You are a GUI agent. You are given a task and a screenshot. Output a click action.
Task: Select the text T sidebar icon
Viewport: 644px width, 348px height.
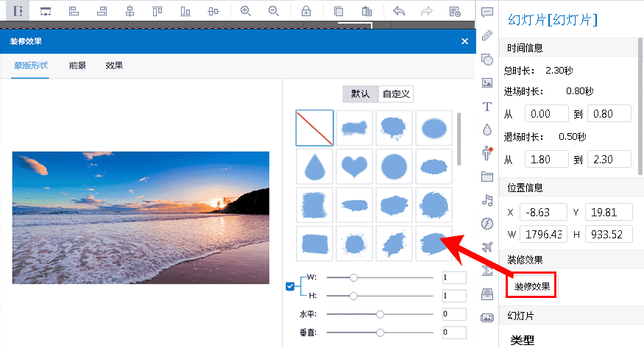point(487,107)
